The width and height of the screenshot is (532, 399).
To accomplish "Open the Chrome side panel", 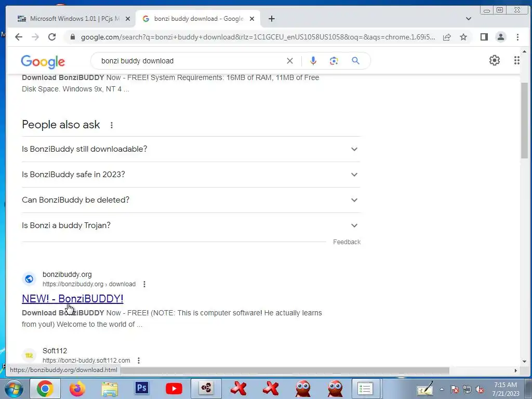I will 484,37.
